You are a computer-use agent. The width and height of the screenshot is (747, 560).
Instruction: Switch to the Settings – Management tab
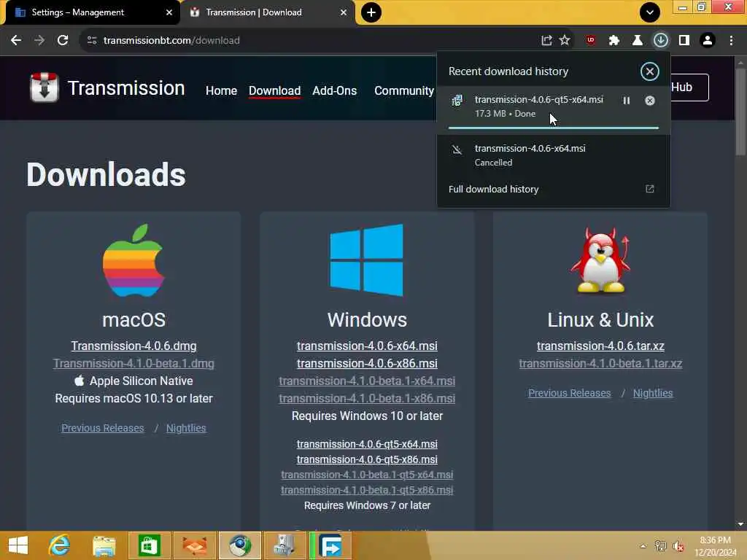point(90,12)
